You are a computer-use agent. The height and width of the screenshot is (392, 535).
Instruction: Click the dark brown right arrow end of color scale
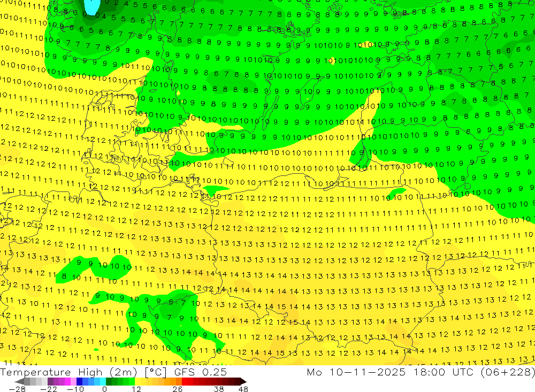tap(243, 381)
